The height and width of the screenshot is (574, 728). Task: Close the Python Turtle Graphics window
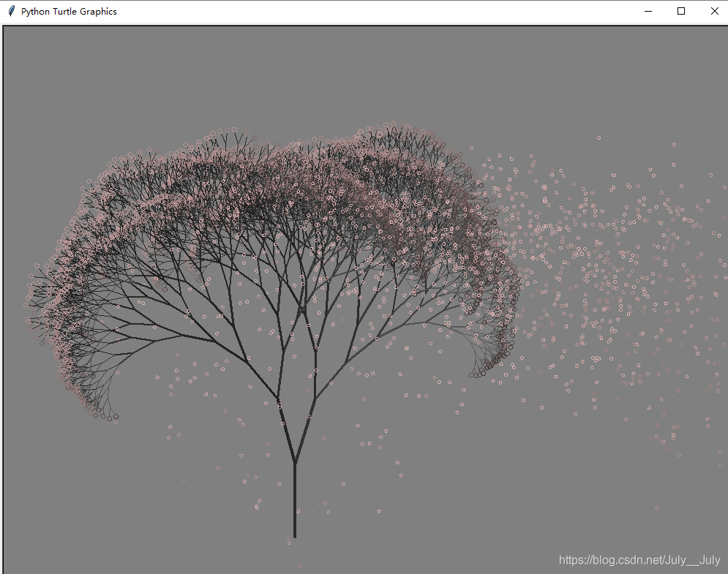pyautogui.click(x=715, y=11)
